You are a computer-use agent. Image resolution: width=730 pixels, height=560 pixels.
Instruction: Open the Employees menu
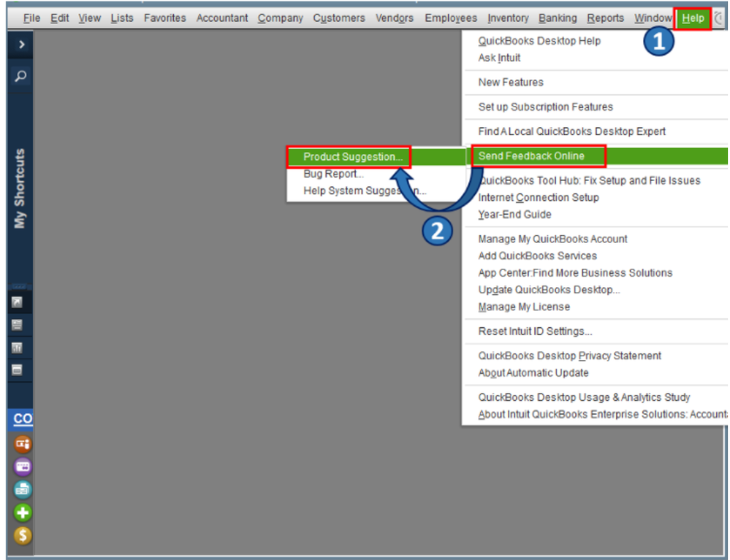[x=451, y=18]
